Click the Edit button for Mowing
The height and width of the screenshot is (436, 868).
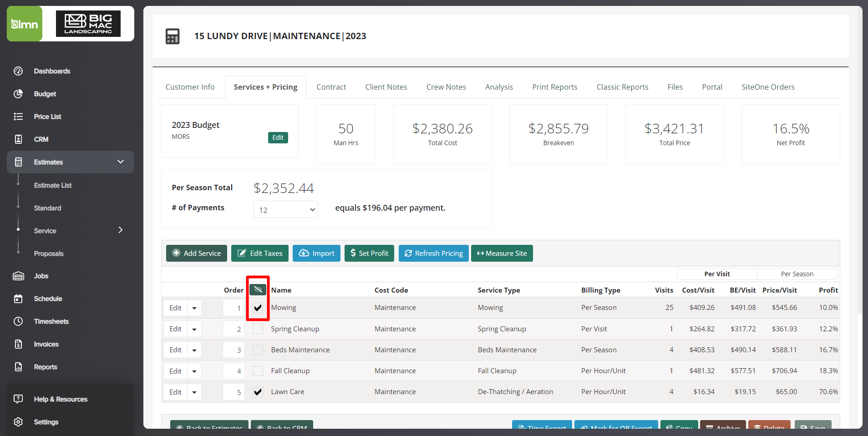click(x=175, y=308)
